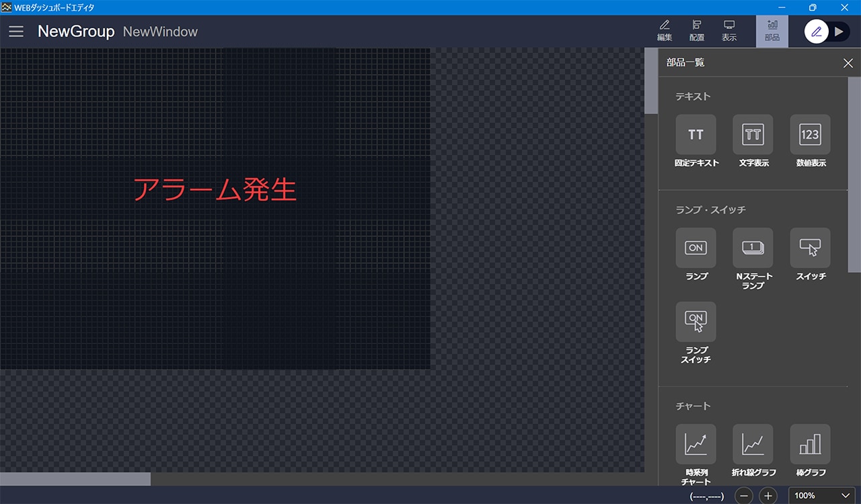Toggle the edit/run mode switch
This screenshot has height=504, width=861.
point(827,32)
